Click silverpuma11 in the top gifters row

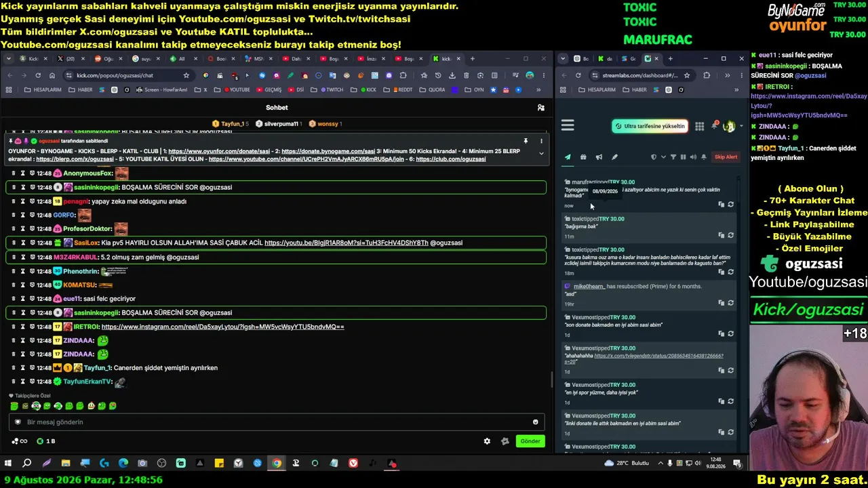[x=277, y=124]
